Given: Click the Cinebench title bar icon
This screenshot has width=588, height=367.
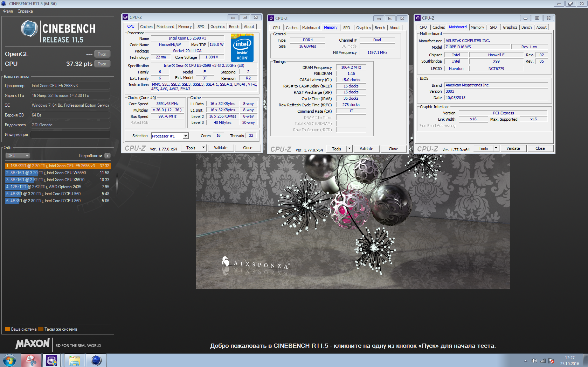Looking at the screenshot, I should pos(4,3).
